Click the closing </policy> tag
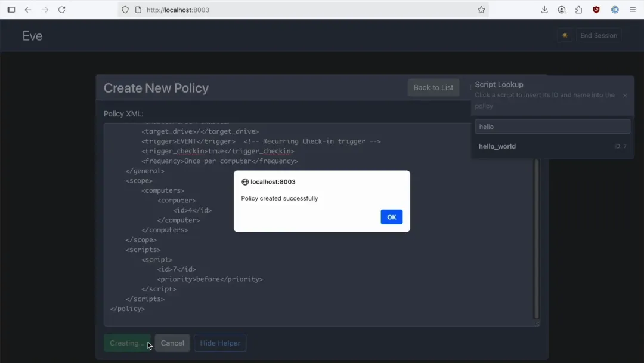 click(128, 309)
